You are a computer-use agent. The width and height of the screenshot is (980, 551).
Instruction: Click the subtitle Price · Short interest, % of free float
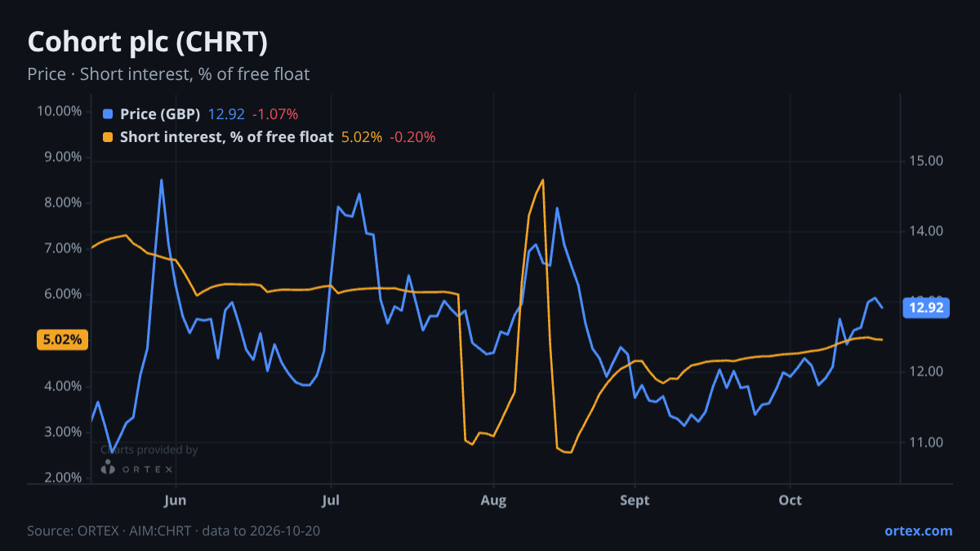[168, 74]
